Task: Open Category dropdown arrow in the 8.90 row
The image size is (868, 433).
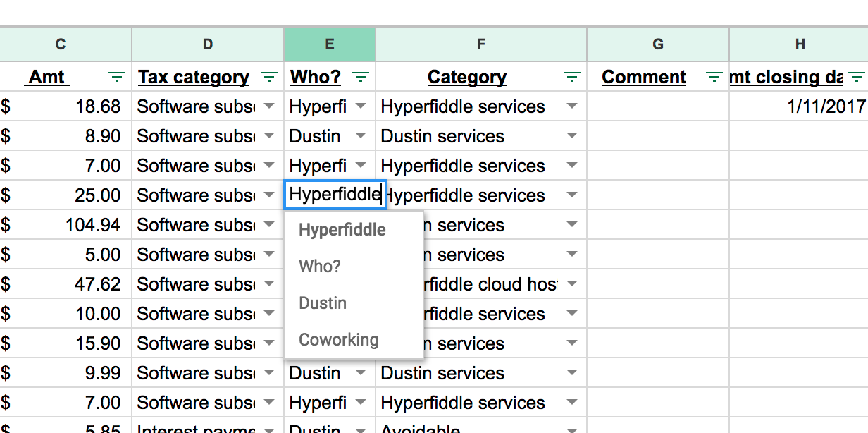Action: (572, 136)
